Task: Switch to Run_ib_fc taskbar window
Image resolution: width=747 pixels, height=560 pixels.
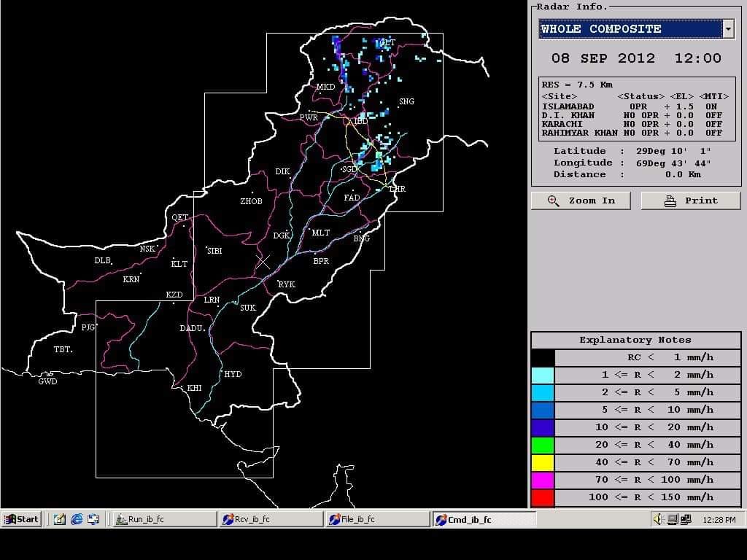Action: tap(164, 519)
